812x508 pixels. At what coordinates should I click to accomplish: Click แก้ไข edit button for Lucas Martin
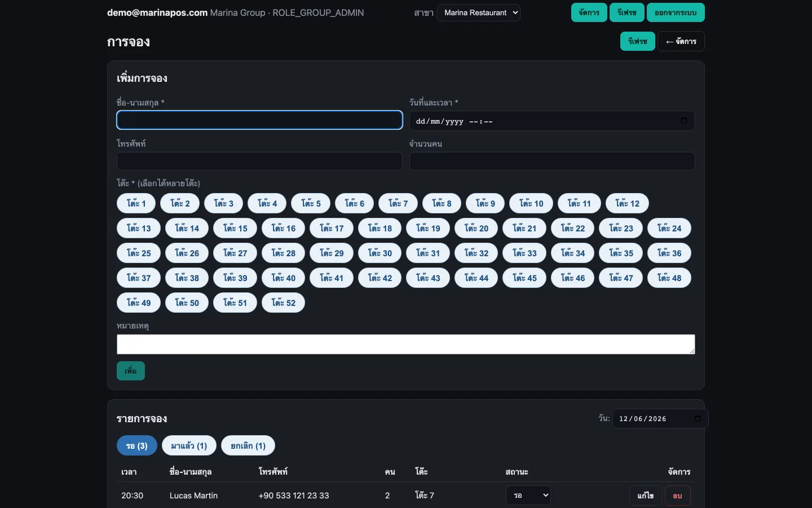pos(646,496)
